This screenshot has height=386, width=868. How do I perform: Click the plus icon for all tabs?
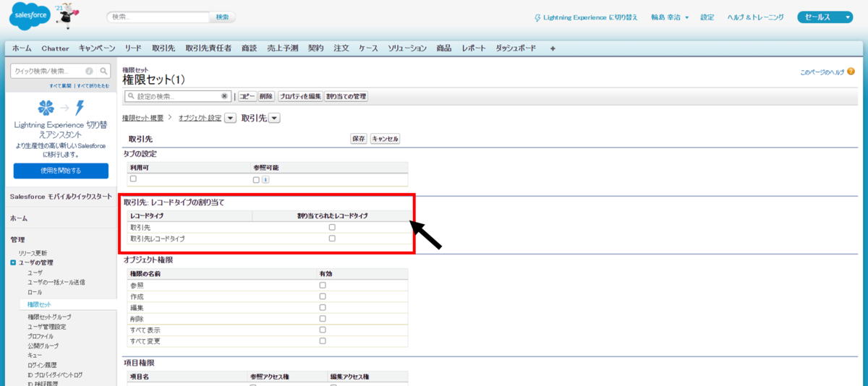(553, 48)
